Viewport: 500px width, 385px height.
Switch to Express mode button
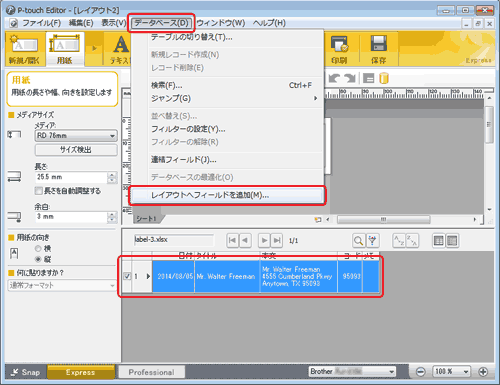81,372
